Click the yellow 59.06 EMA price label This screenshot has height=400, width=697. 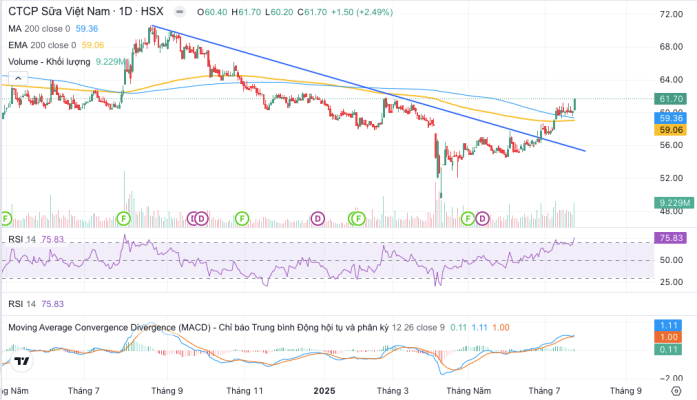(x=671, y=130)
